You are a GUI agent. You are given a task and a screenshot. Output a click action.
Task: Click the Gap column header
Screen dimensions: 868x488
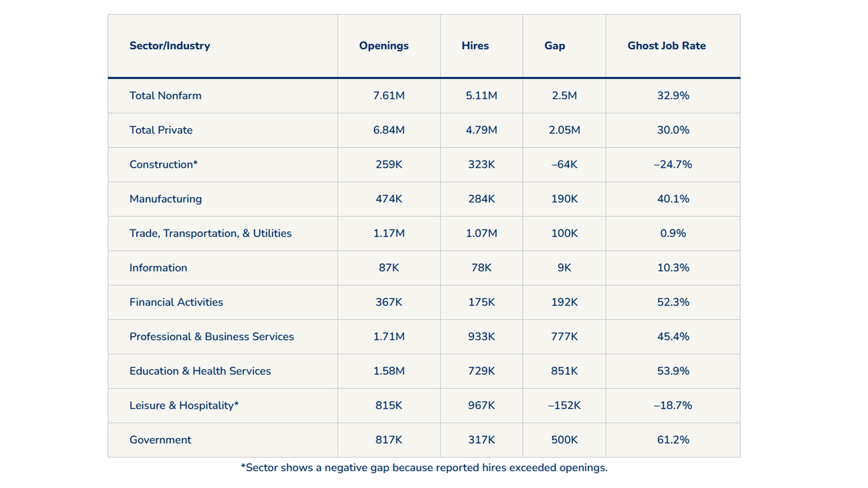pos(555,46)
